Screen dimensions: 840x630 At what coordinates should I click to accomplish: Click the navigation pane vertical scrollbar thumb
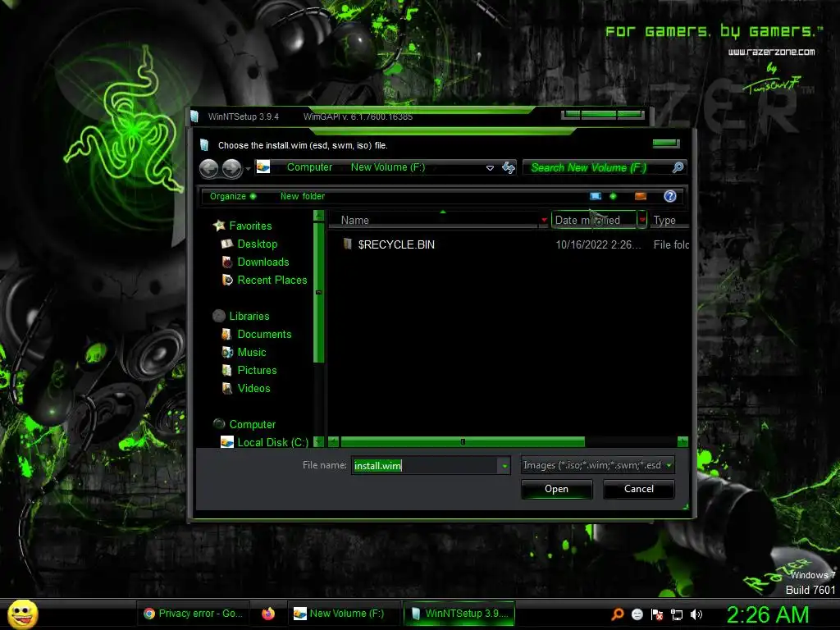click(x=318, y=293)
